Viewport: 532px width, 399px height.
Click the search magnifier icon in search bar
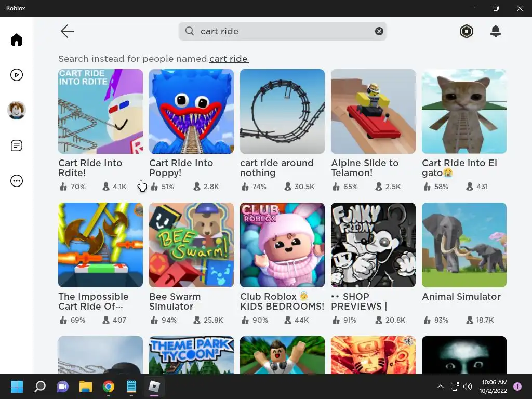point(190,31)
